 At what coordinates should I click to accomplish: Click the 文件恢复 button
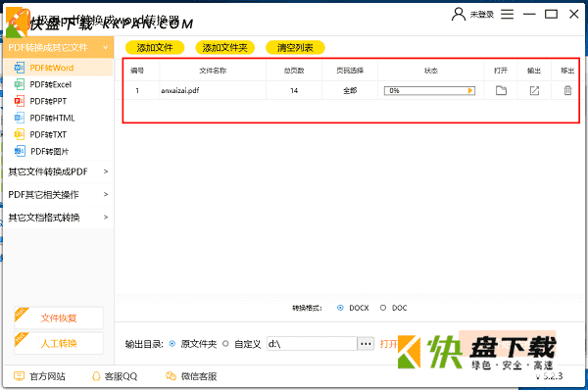click(x=59, y=318)
